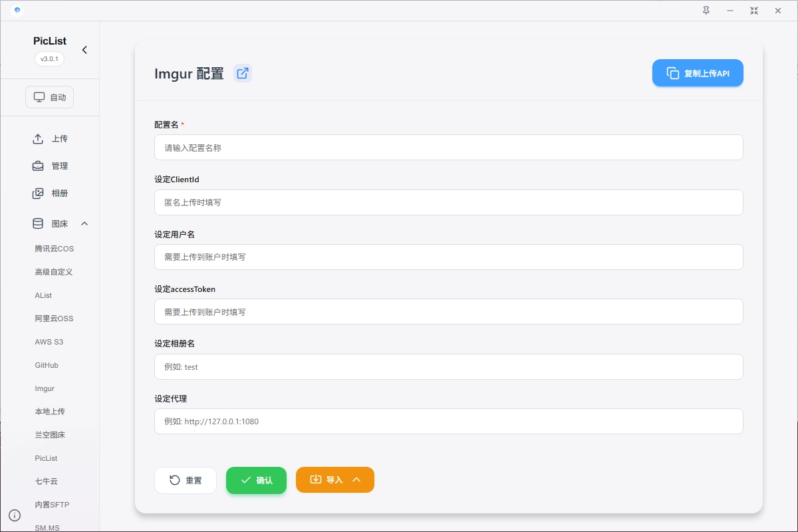Select SM.MS picture bed
This screenshot has height=532, width=798.
47,527
